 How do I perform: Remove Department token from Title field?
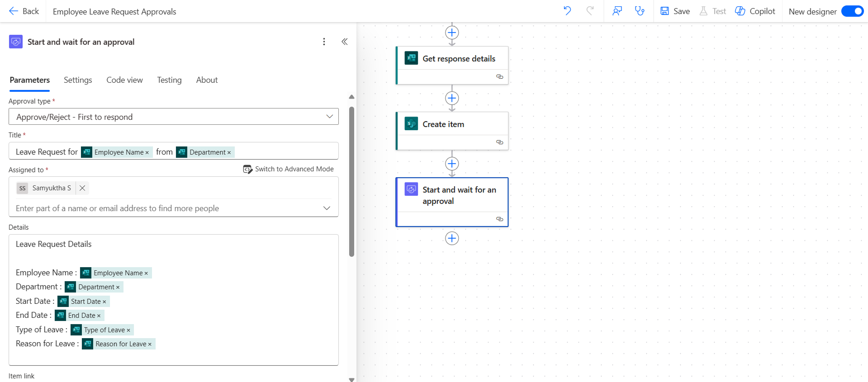pyautogui.click(x=229, y=152)
